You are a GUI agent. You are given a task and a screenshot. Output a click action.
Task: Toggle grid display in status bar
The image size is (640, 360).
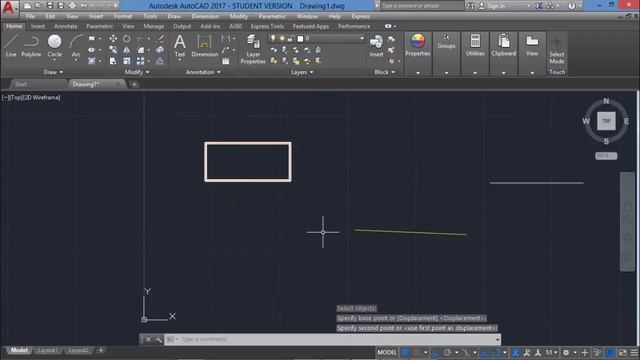click(x=405, y=352)
